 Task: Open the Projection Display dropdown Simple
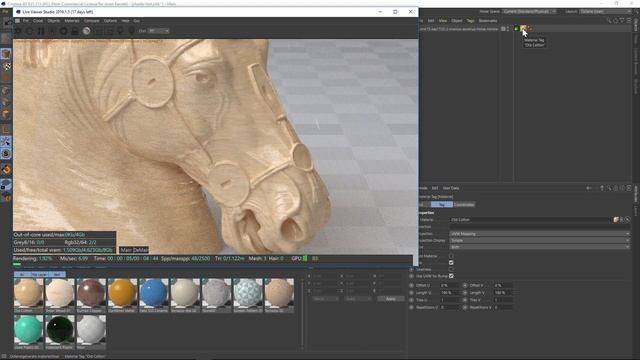[539, 240]
